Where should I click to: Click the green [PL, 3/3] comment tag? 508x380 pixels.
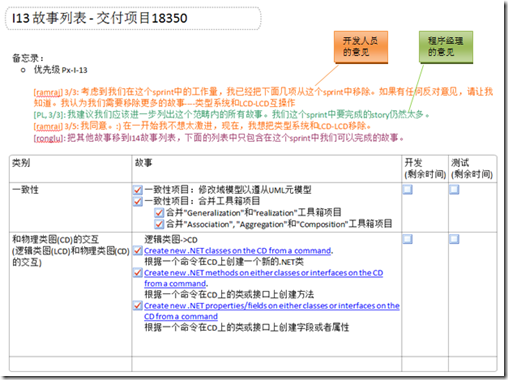(x=49, y=115)
